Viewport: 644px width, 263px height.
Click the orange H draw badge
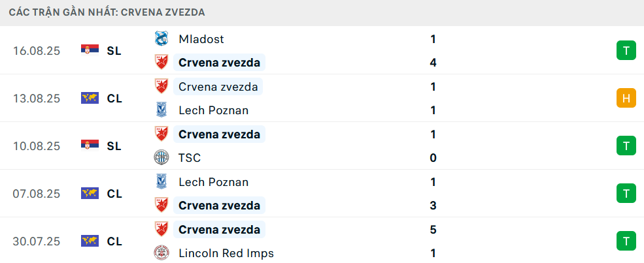[626, 98]
